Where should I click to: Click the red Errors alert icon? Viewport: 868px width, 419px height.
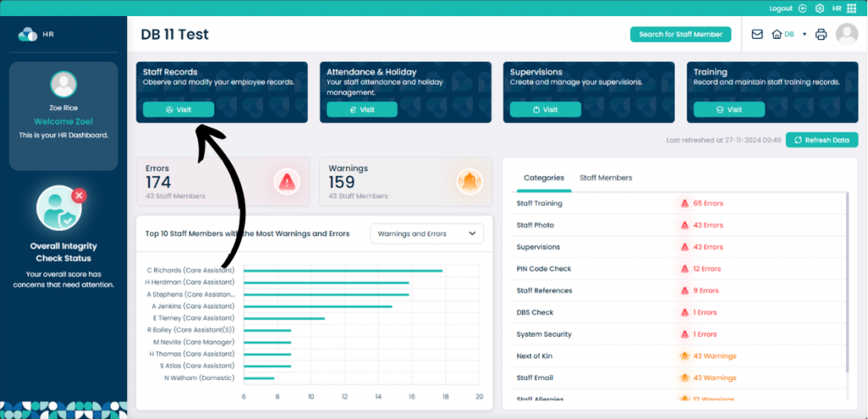coord(287,182)
